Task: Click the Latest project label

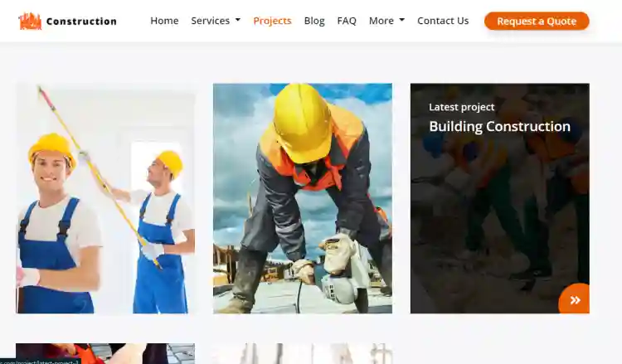Action: pyautogui.click(x=461, y=107)
